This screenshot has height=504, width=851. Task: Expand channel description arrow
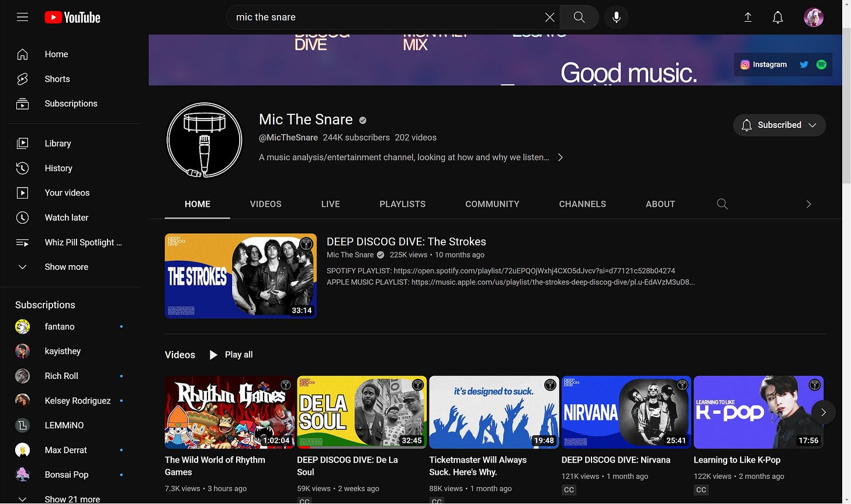pos(560,157)
